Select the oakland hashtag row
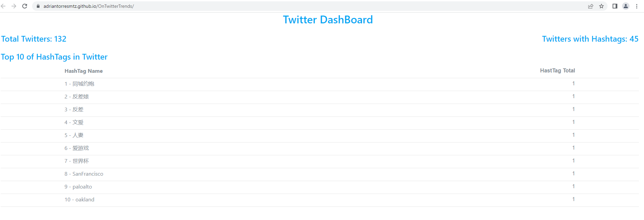 coord(79,199)
